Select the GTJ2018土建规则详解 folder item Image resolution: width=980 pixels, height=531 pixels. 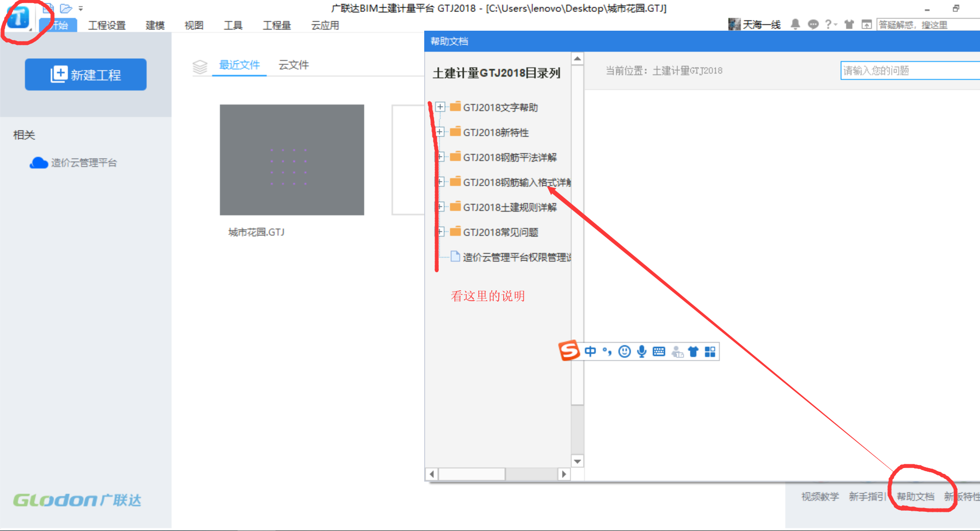504,207
